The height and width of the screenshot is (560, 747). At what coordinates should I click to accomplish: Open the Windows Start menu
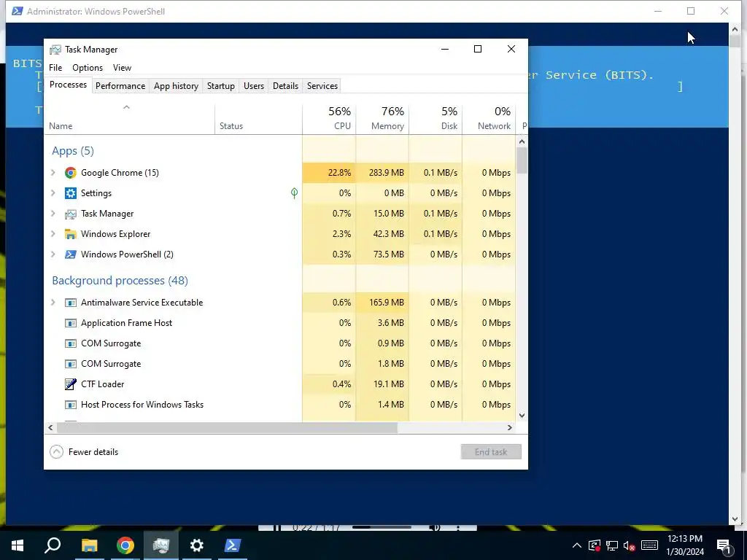pyautogui.click(x=18, y=545)
